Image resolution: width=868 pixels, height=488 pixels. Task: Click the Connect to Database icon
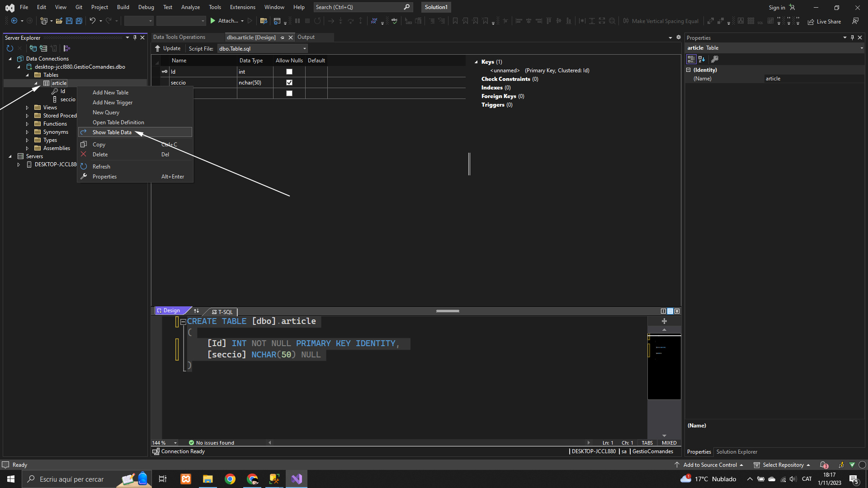tap(33, 48)
